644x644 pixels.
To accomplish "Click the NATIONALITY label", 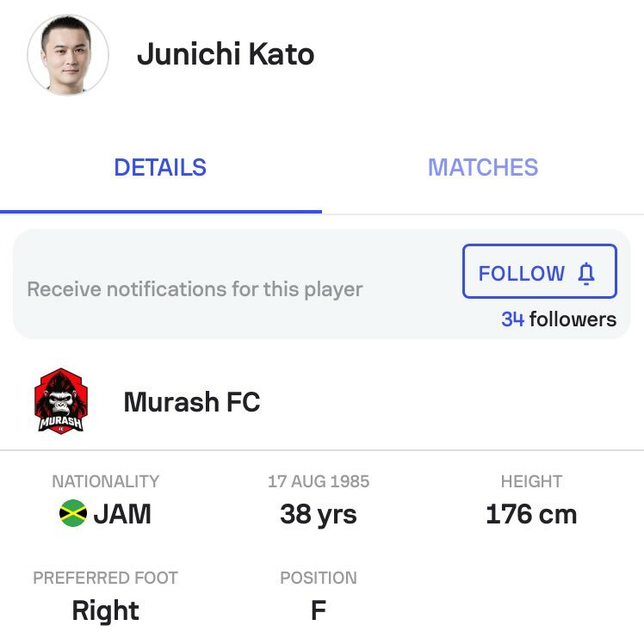I will 106,481.
